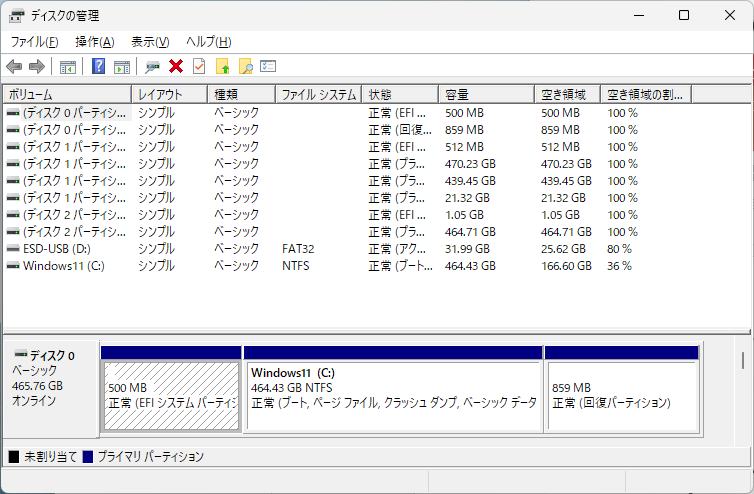Click the 25.62 GB free space cell
754x494 pixels.
coord(564,249)
